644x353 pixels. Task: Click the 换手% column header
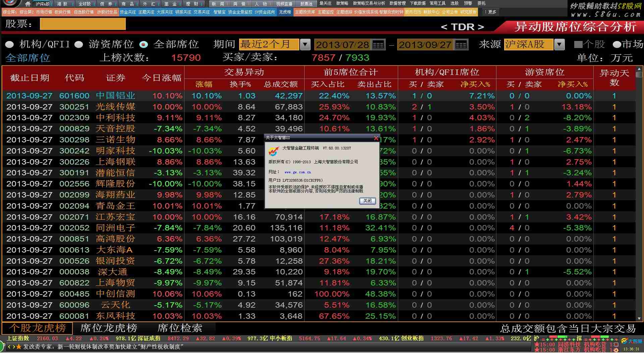coord(240,84)
